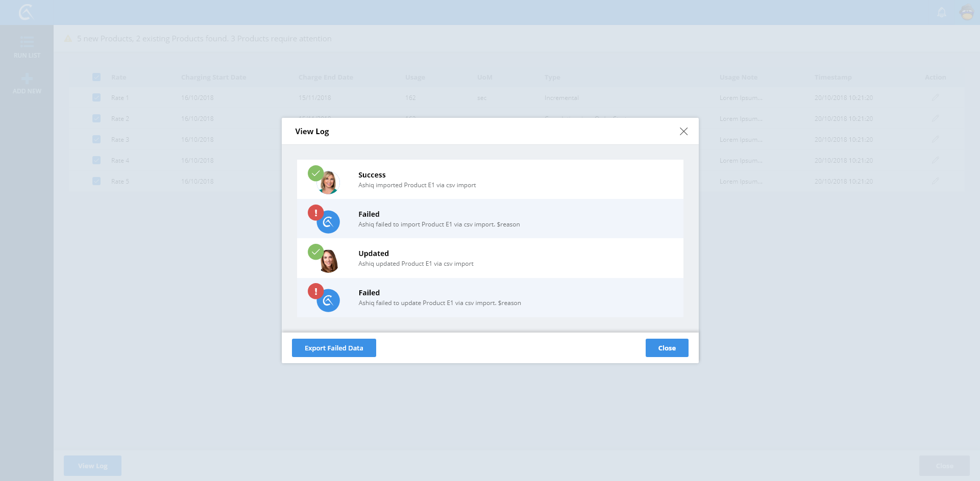980x481 pixels.
Task: Click the failed to import log entry
Action: [x=490, y=219]
